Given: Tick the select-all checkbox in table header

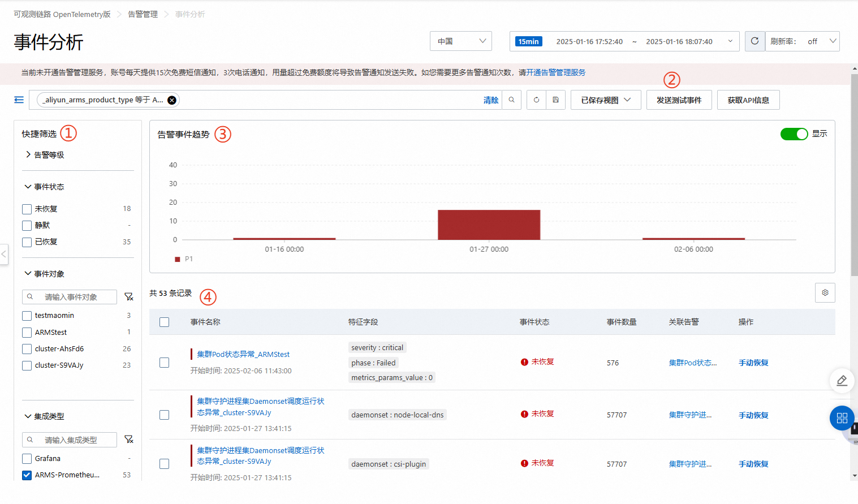Looking at the screenshot, I should click(x=165, y=322).
